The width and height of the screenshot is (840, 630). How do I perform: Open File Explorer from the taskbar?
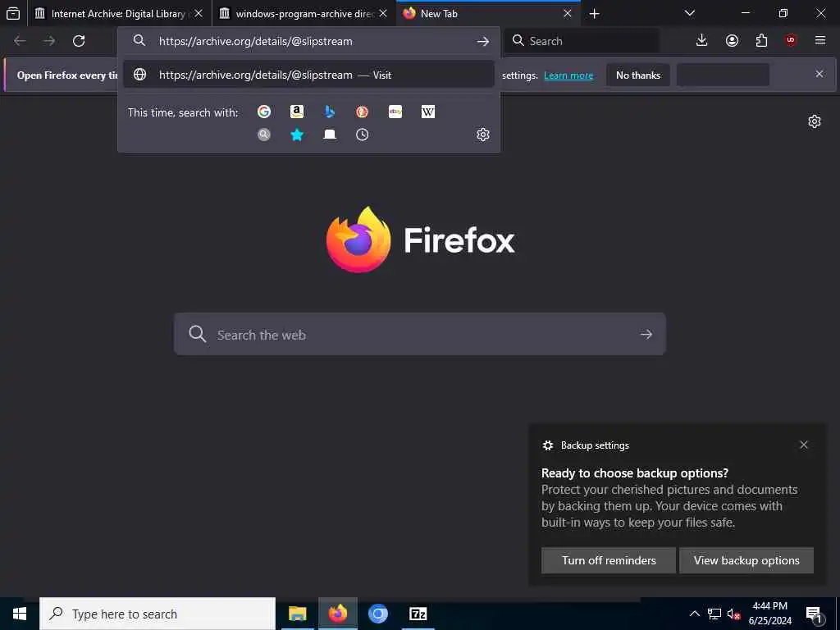(297, 614)
